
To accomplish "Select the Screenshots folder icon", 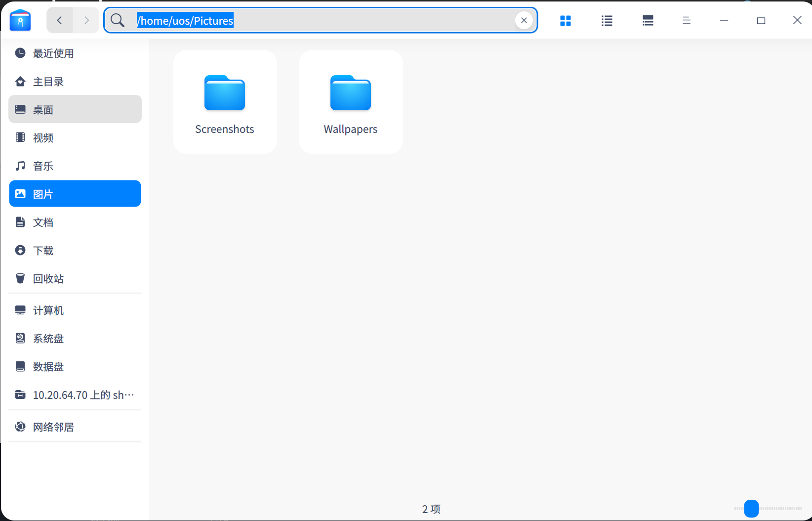I will 225,92.
